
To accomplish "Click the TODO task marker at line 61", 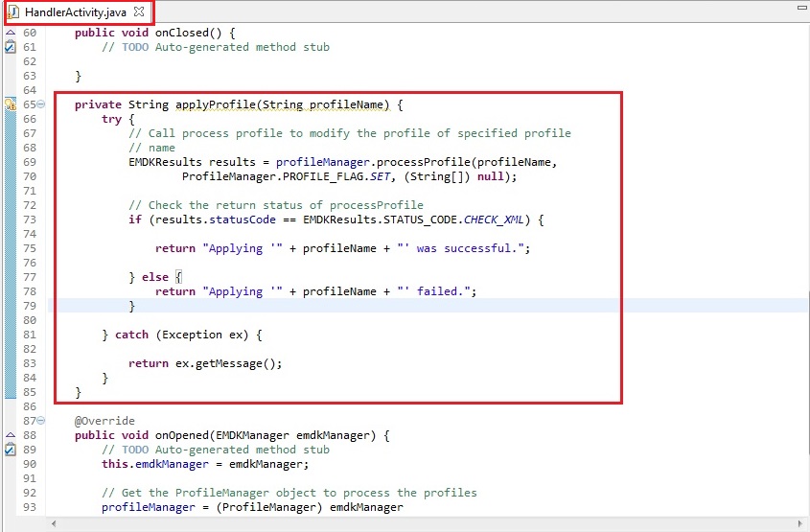I will [11, 47].
